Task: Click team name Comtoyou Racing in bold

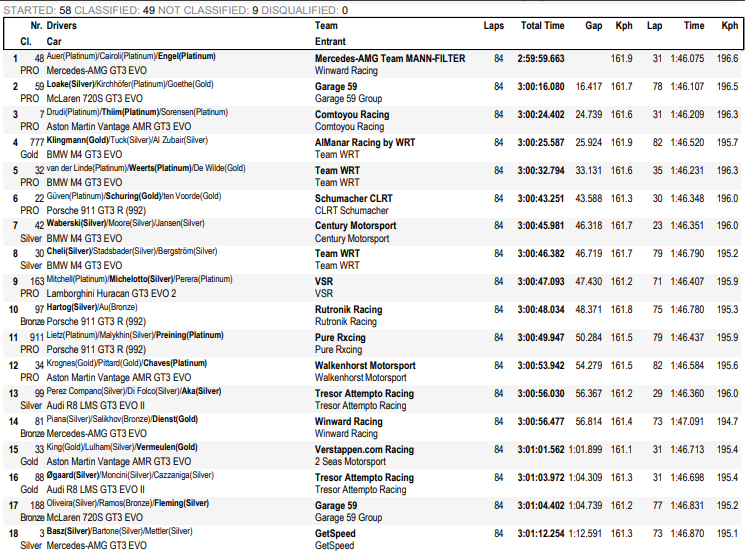Action: pyautogui.click(x=352, y=114)
